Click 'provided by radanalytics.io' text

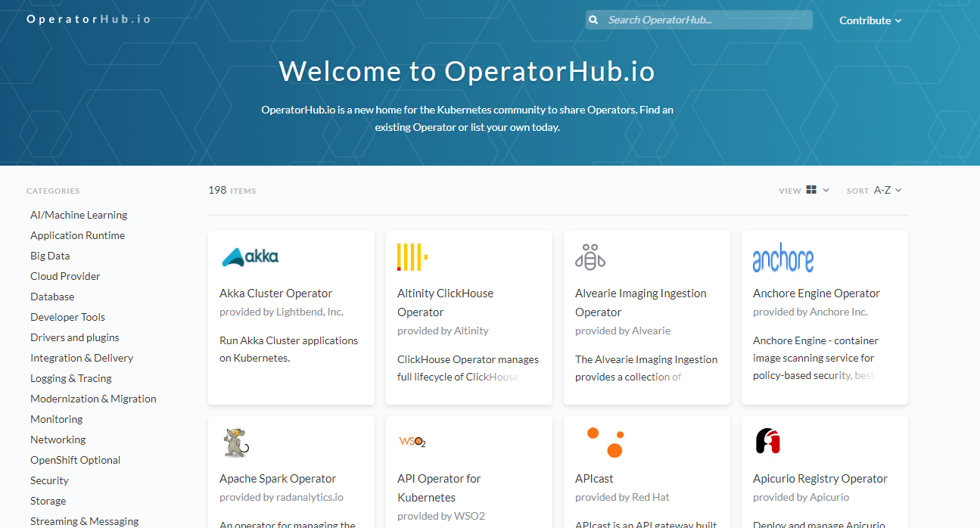click(282, 497)
